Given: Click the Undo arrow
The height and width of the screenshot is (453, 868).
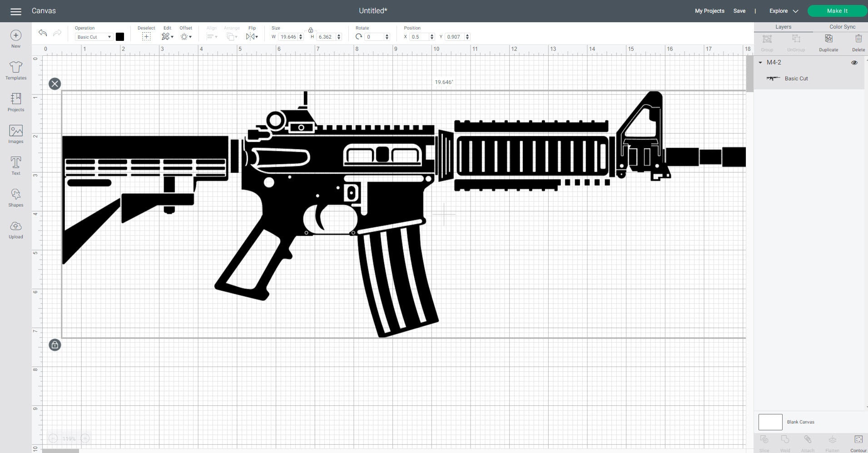Looking at the screenshot, I should point(42,33).
